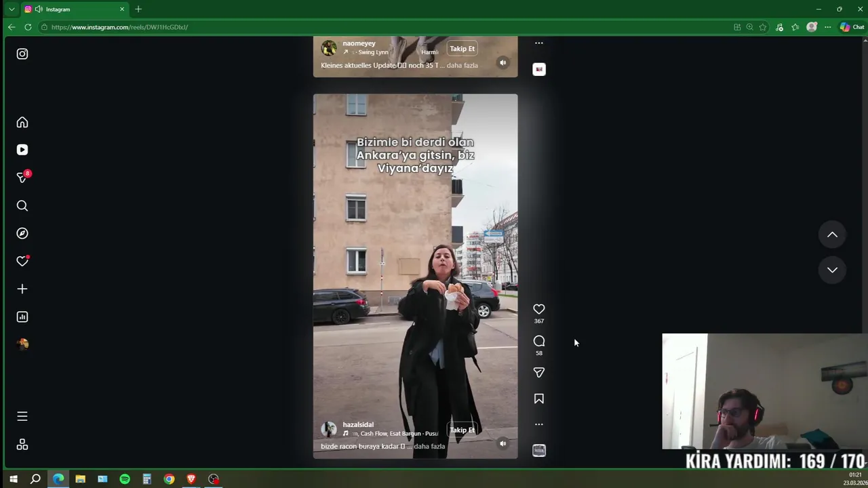Screen dimensions: 868x488
Task: Open the Reels section in sidebar
Action: coord(22,150)
